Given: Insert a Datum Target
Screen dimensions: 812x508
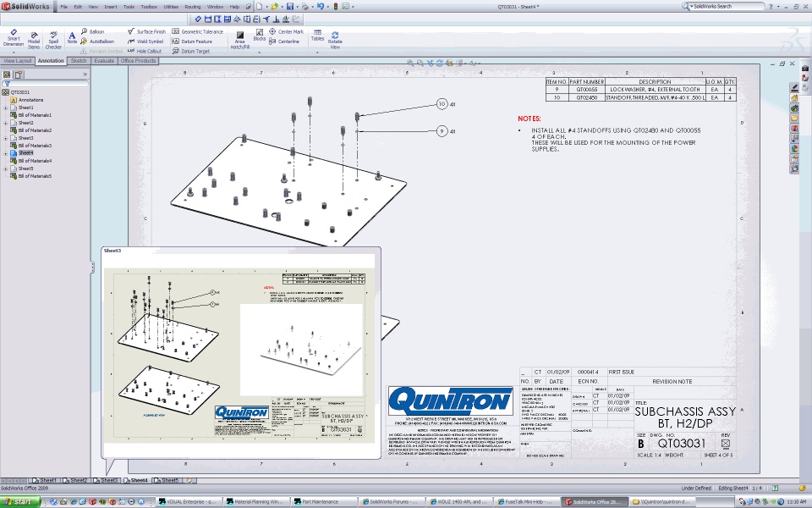Looking at the screenshot, I should (x=191, y=52).
